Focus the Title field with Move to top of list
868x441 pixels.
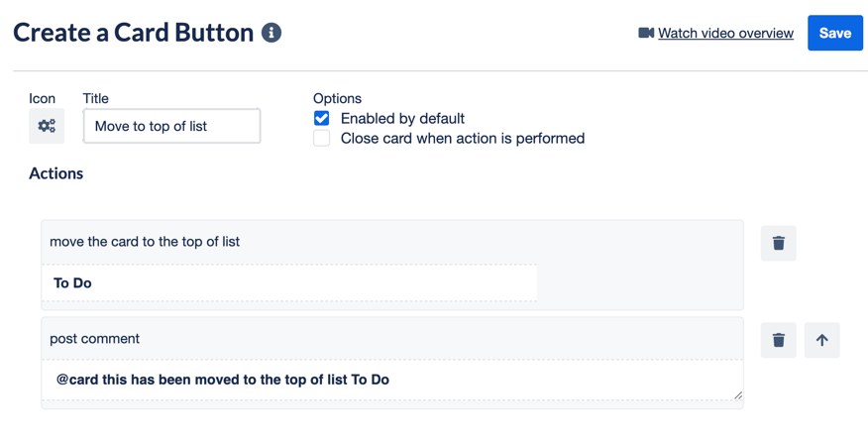pos(171,126)
